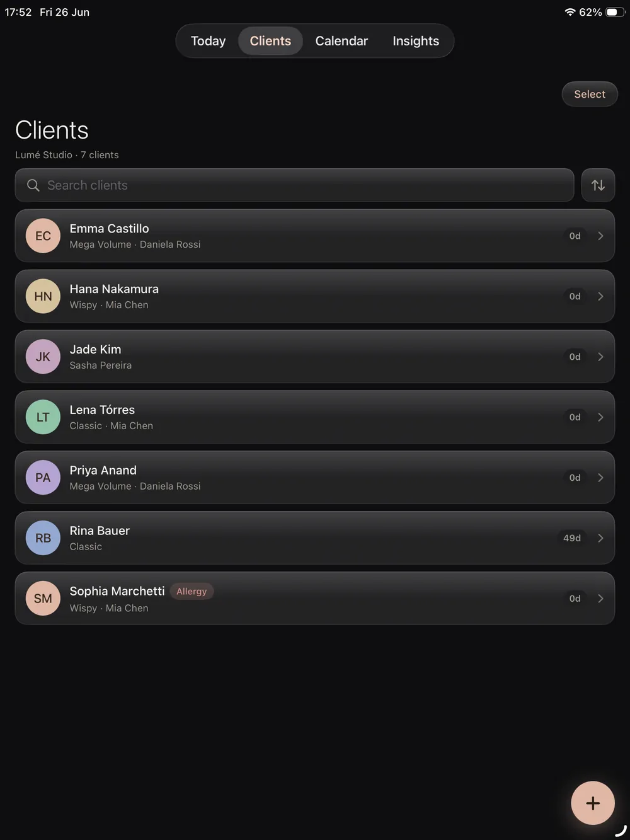Image resolution: width=630 pixels, height=840 pixels.
Task: Tap "Mega Volume · Daniela Rossi" under Priya Anand
Action: tap(135, 486)
